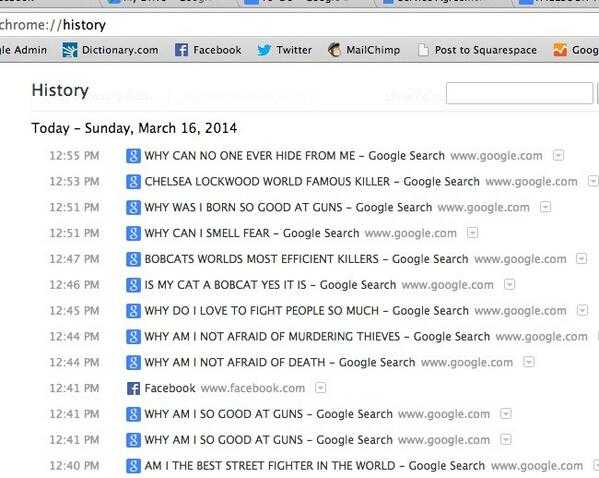599x478 pixels.
Task: Open WHY WAS I BORN SO GOOD AT GUNS
Action: coord(288,207)
